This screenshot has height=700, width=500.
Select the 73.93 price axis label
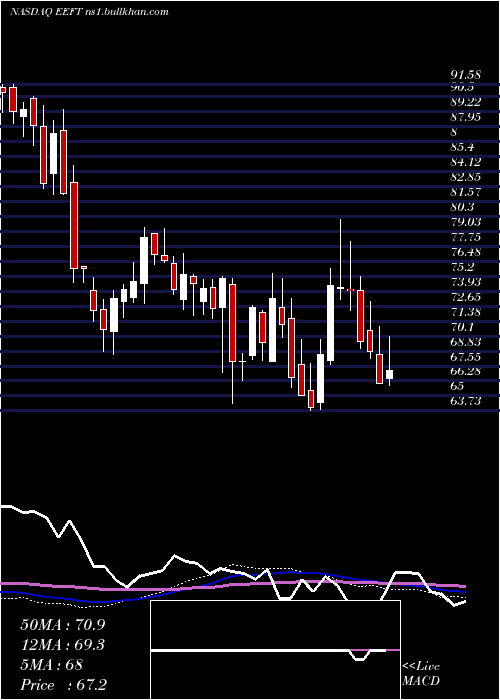click(x=466, y=282)
